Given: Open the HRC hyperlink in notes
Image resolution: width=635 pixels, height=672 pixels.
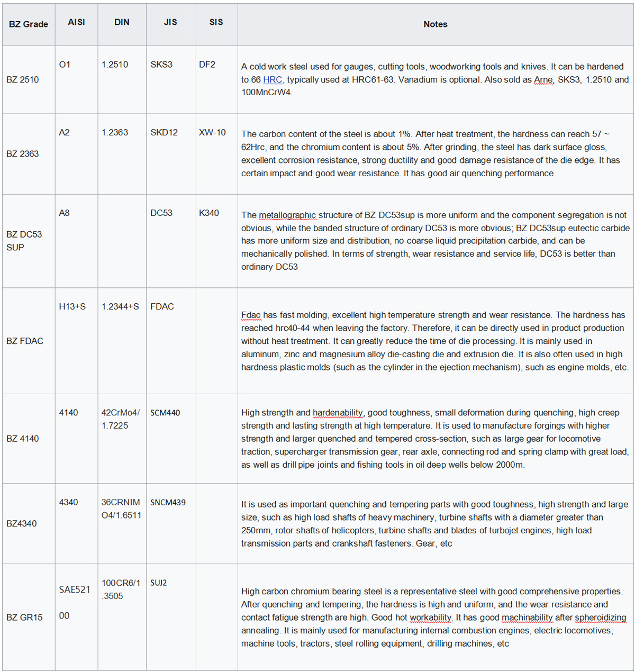Looking at the screenshot, I should (x=273, y=80).
